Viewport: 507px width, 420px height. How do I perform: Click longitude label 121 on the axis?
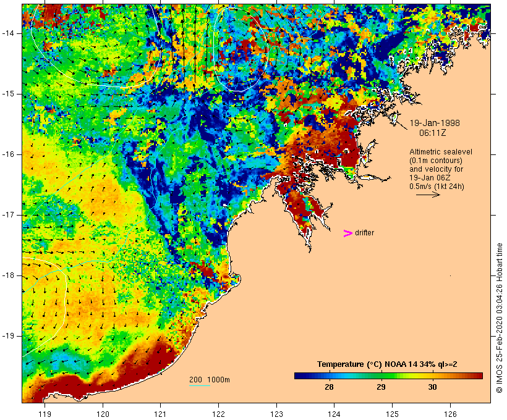[160, 414]
